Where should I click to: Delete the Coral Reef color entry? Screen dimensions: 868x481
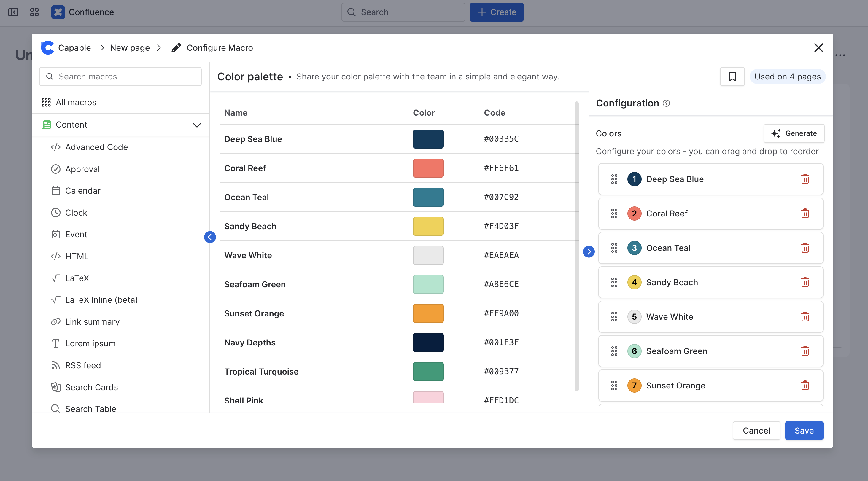[805, 214]
